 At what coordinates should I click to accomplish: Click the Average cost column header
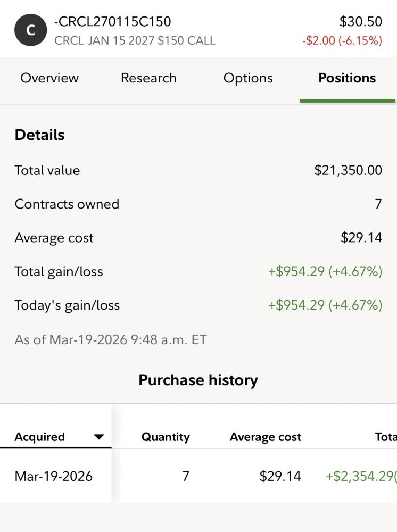coord(266,437)
